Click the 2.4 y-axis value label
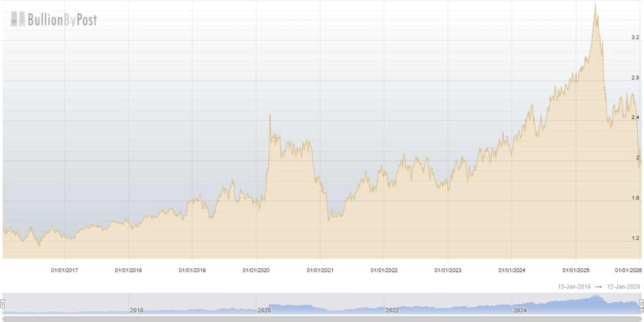This screenshot has height=322, width=644. [635, 117]
